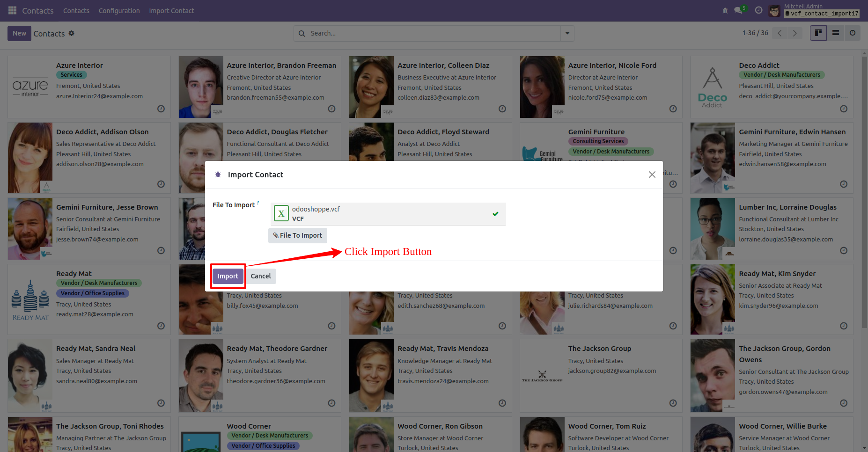Screen dimensions: 868x452
Task: Open Wood Corner, Willie Burke contact
Action: 783,426
